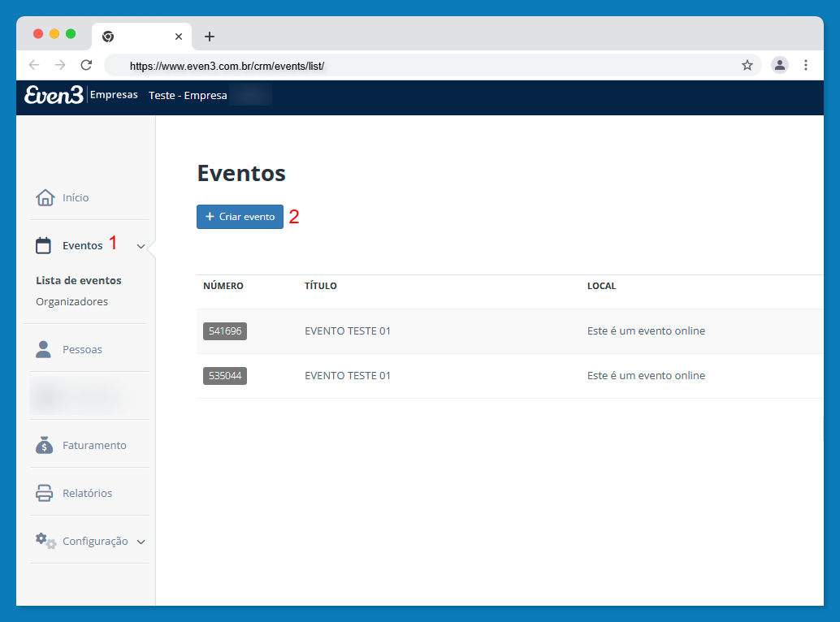840x622 pixels.
Task: Collapse the Eventos section chevron
Action: click(x=141, y=246)
